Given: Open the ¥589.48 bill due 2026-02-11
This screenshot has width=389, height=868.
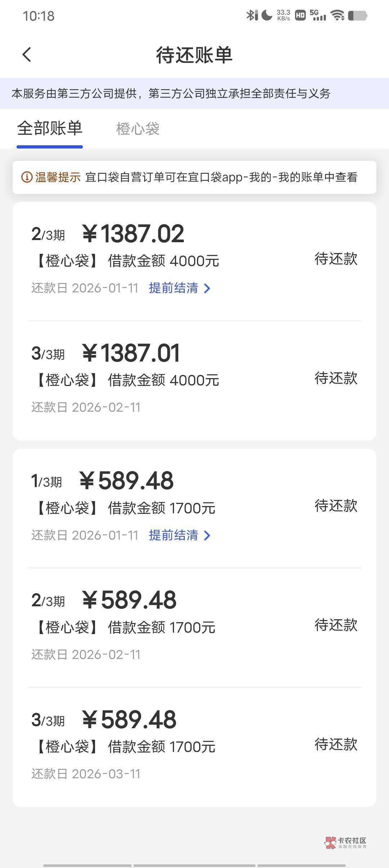Looking at the screenshot, I should point(194,626).
